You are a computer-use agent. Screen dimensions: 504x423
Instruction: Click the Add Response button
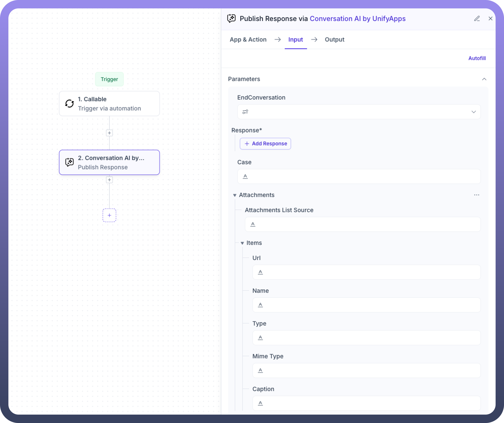point(265,144)
